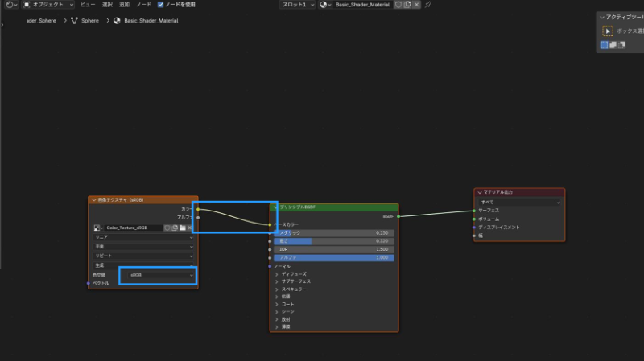Click the folder open-image icon in texture node
This screenshot has width=644, height=361.
[183, 228]
